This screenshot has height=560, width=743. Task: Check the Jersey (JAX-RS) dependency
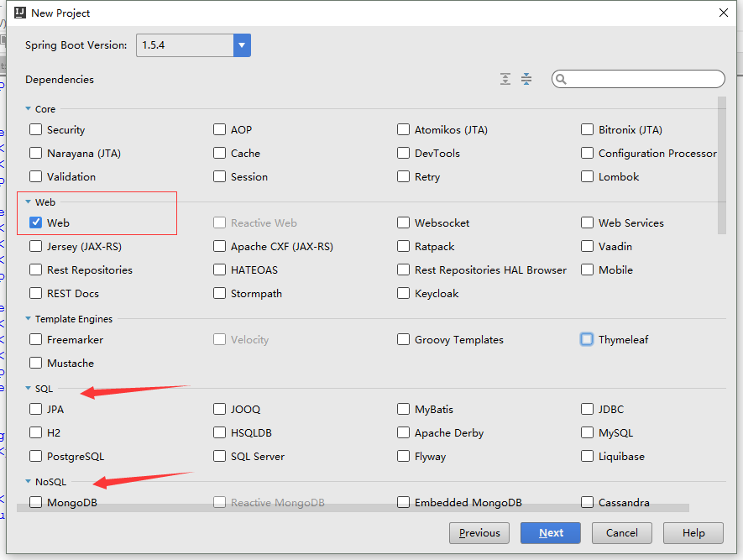coord(35,246)
